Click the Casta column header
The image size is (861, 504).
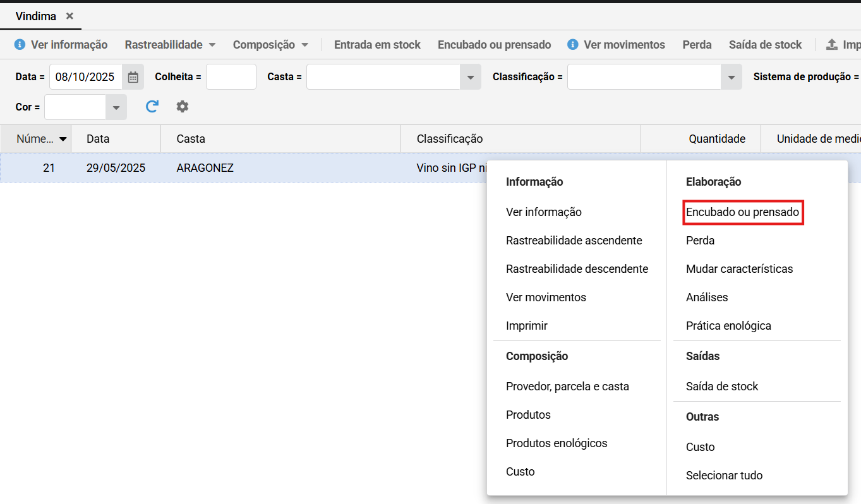click(281, 139)
